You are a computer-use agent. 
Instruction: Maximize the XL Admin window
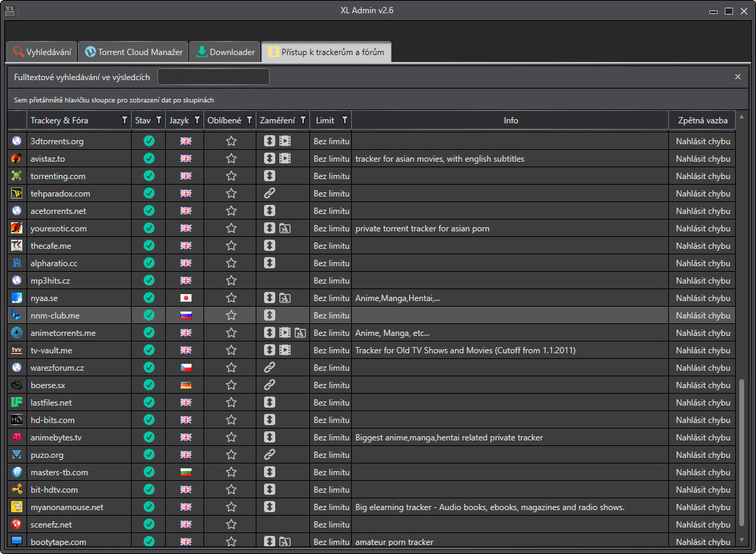pos(729,10)
